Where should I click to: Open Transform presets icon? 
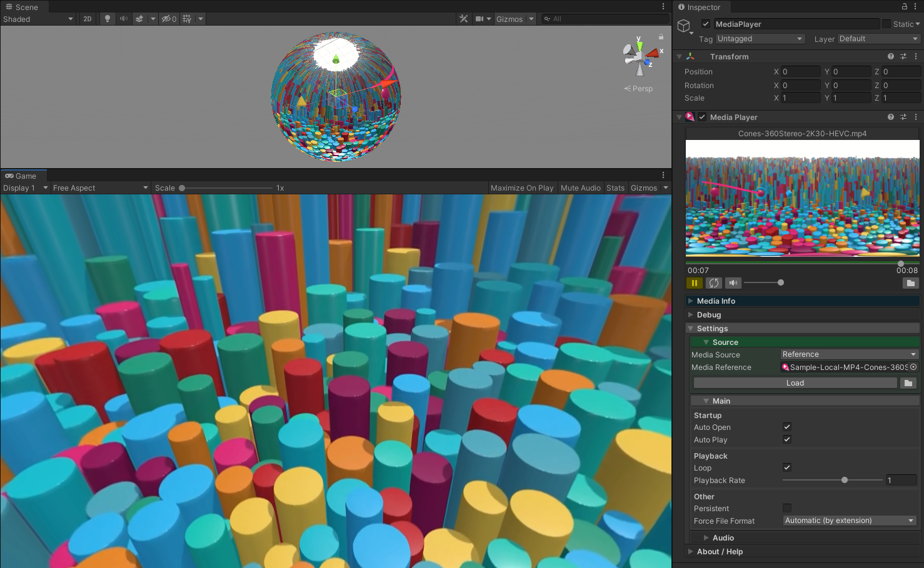point(903,56)
